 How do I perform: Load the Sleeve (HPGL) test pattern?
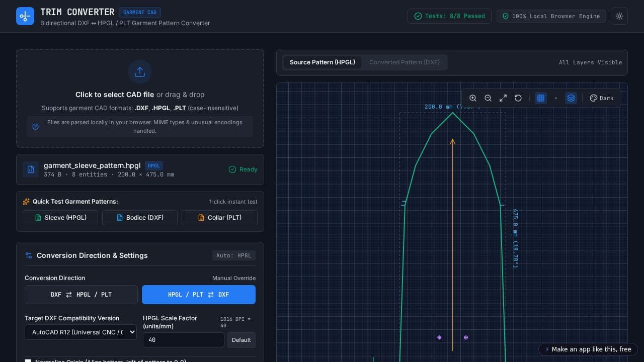[x=60, y=218]
